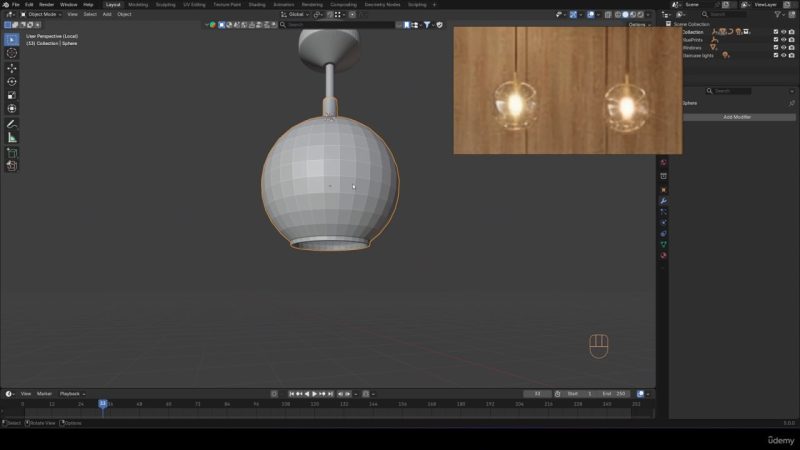
Task: Open the Material properties tab icon
Action: (663, 255)
